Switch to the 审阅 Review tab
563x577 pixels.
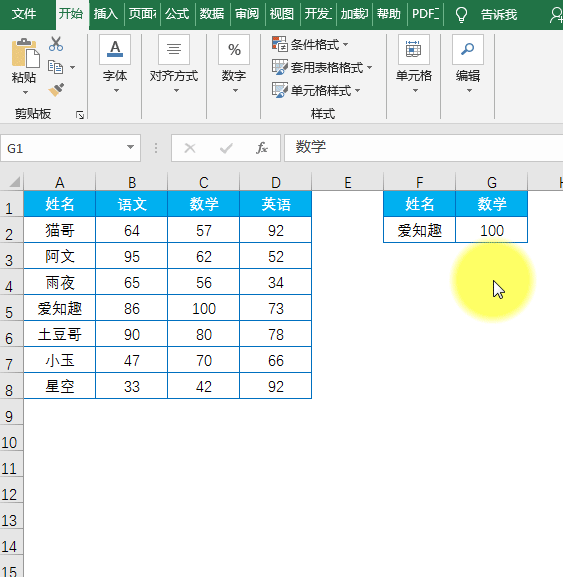click(247, 14)
